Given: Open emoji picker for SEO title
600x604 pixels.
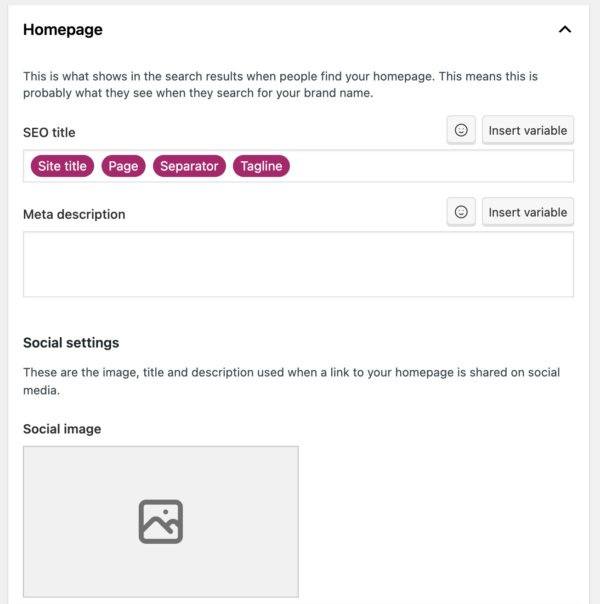Looking at the screenshot, I should tap(461, 130).
